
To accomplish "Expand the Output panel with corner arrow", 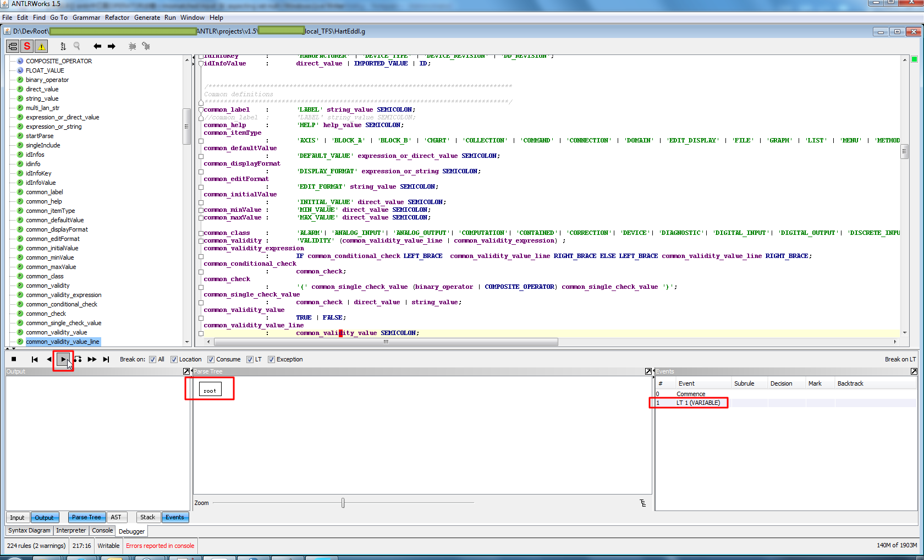I will click(186, 371).
